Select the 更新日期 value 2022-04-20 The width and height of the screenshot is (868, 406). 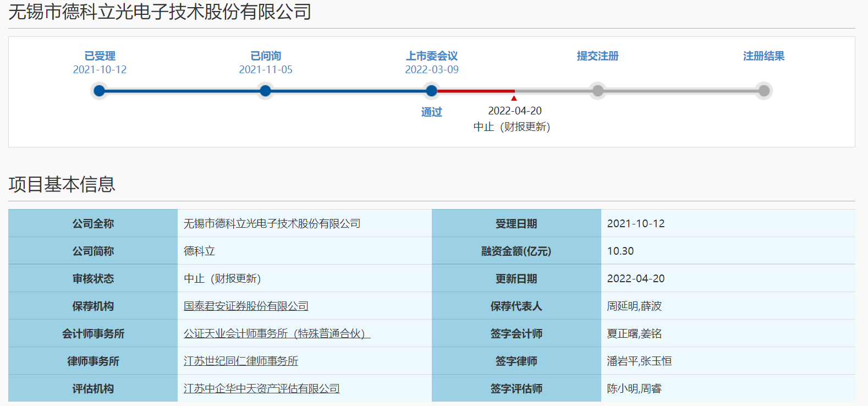[x=636, y=278]
